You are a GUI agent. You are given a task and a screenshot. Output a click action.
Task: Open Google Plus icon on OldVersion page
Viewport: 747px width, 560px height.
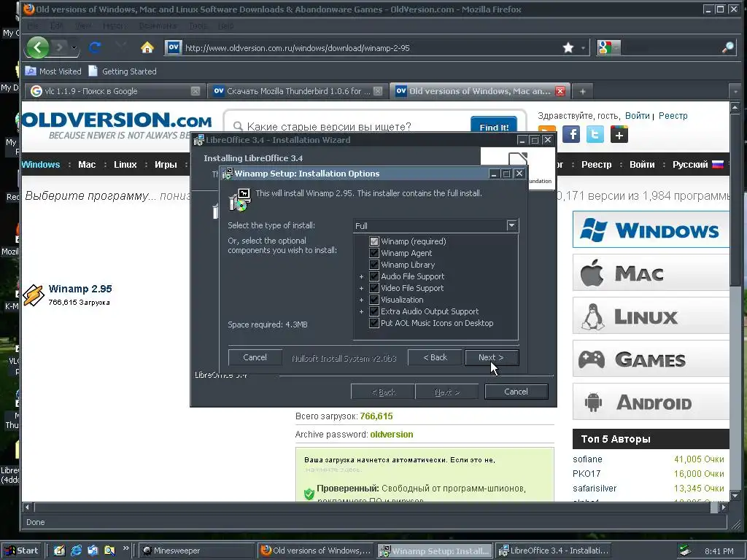pyautogui.click(x=619, y=134)
